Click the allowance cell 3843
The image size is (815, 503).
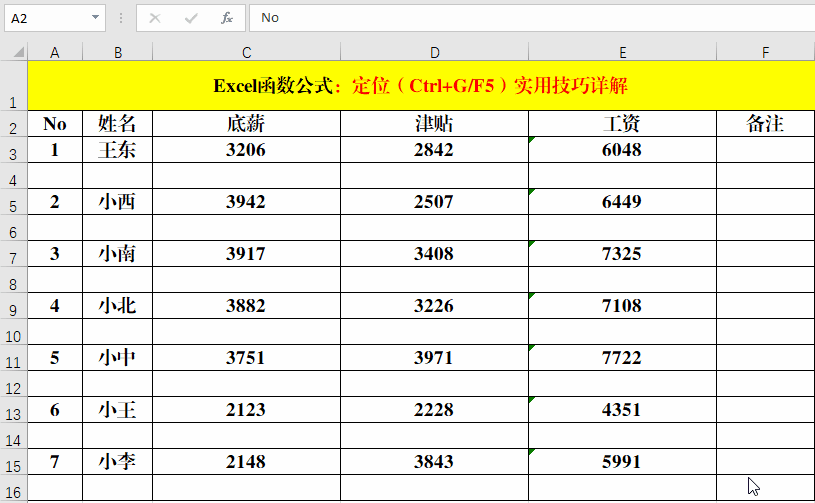[435, 461]
